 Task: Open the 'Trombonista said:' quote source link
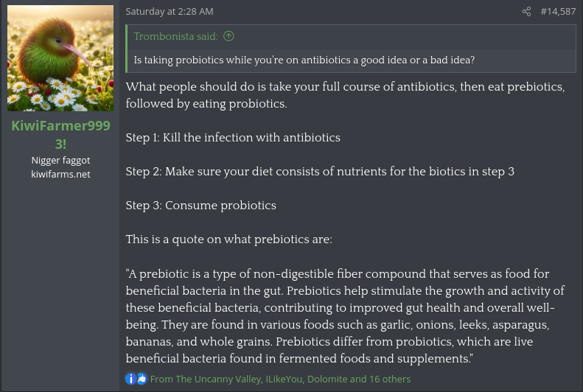(x=176, y=36)
